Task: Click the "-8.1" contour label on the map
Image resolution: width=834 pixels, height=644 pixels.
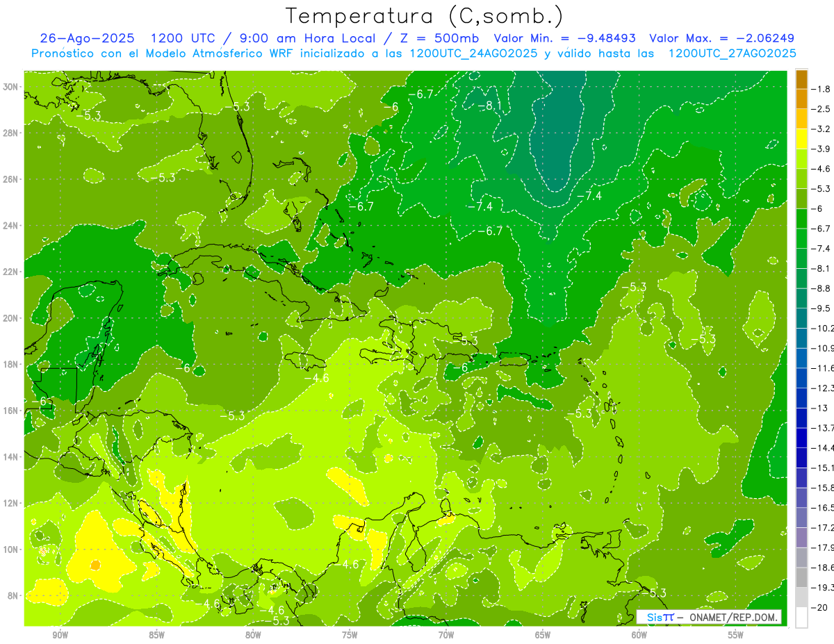Action: [x=489, y=106]
